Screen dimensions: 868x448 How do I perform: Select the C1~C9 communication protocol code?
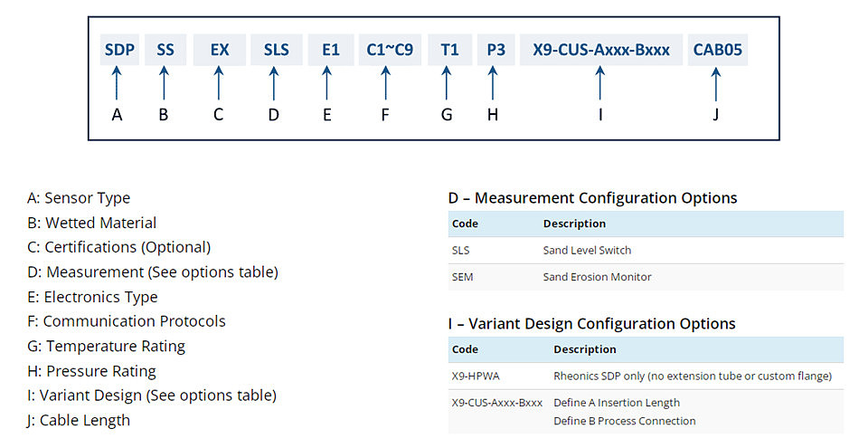[x=390, y=50]
